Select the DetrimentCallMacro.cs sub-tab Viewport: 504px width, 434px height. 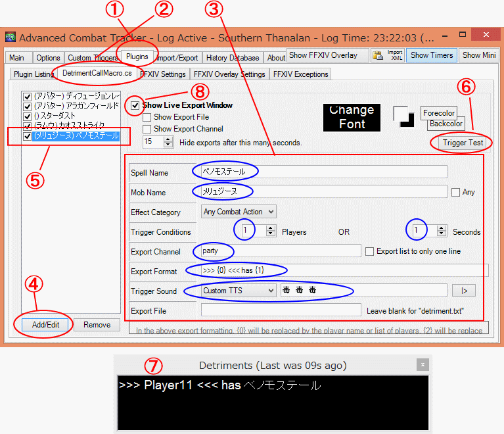[97, 73]
